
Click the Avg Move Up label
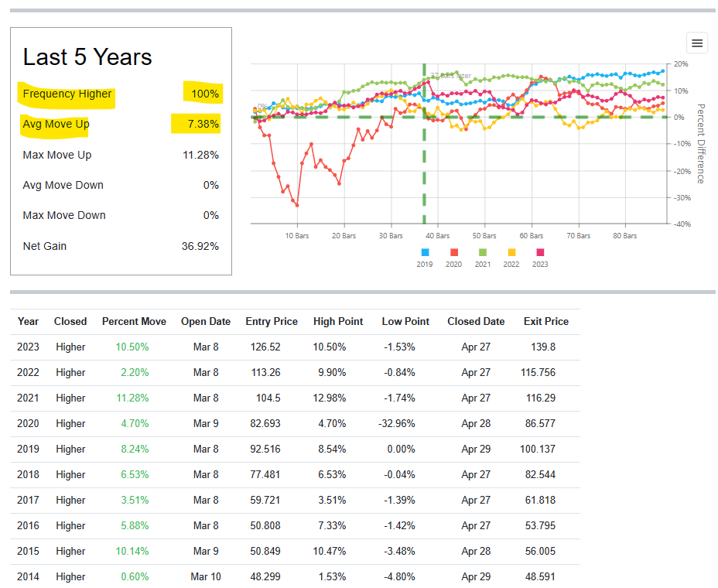pyautogui.click(x=56, y=124)
